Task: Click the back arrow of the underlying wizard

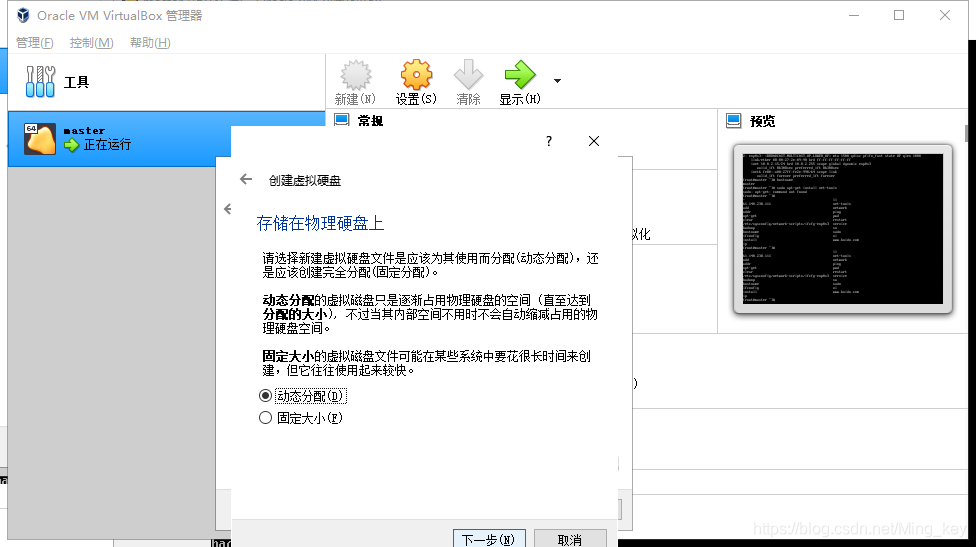Action: coord(227,209)
